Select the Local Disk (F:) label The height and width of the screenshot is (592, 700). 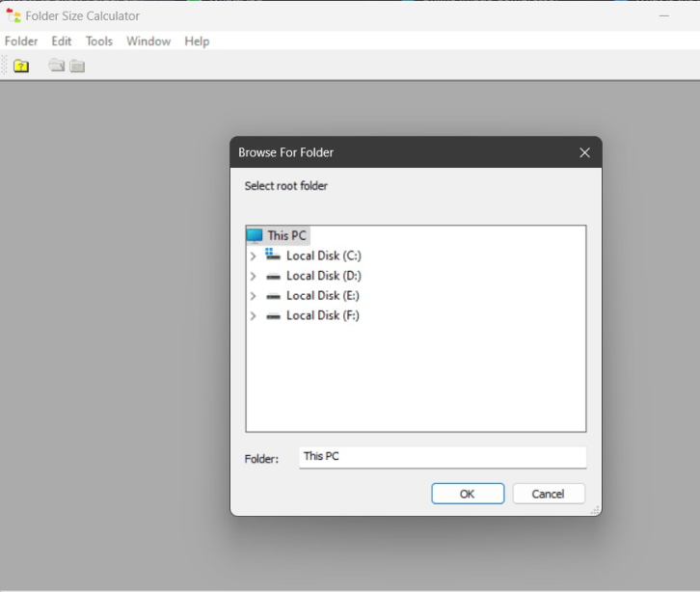click(323, 315)
